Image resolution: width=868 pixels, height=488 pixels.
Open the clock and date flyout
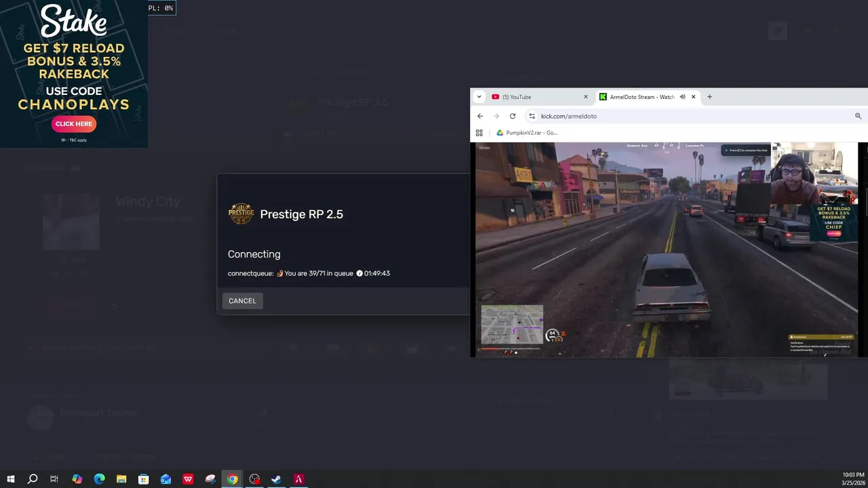[852, 479]
